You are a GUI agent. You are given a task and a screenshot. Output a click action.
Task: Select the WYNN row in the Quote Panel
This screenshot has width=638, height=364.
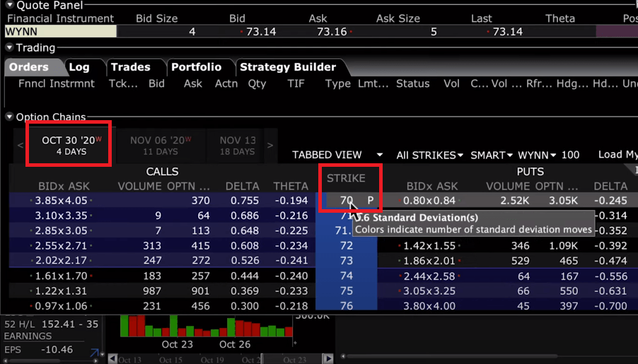click(59, 32)
